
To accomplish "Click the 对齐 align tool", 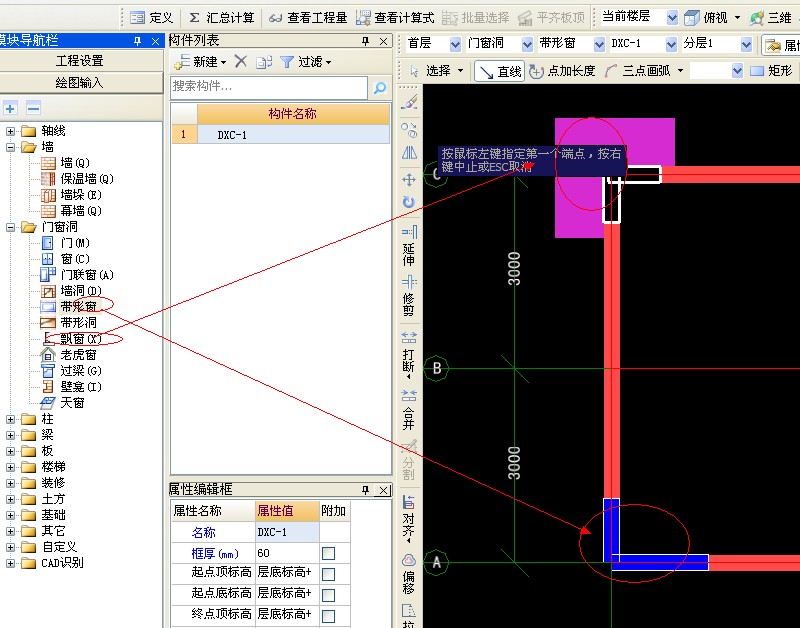I will click(409, 519).
